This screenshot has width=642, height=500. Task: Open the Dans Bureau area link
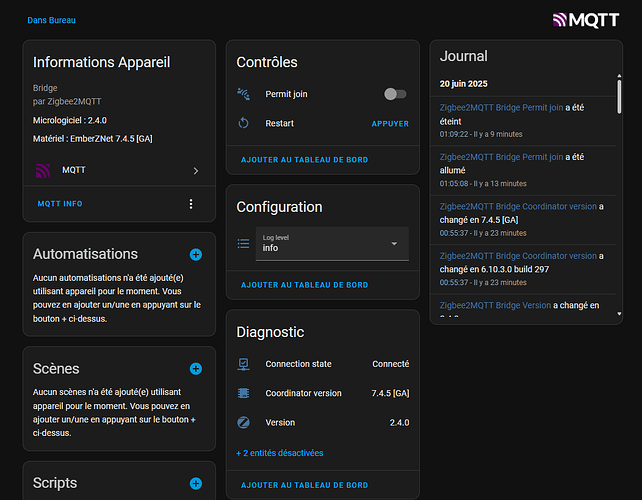coord(51,20)
